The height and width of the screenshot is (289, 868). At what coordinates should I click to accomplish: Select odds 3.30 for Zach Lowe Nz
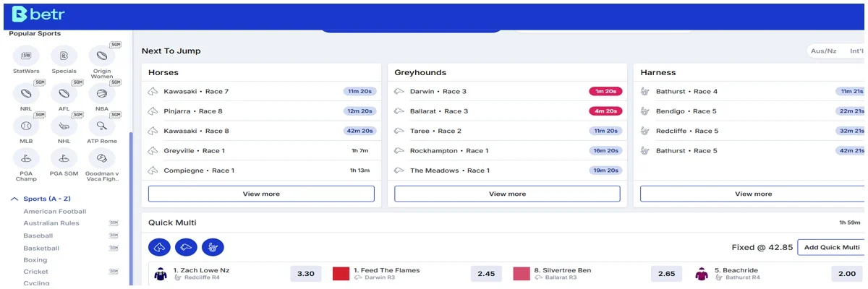point(306,274)
